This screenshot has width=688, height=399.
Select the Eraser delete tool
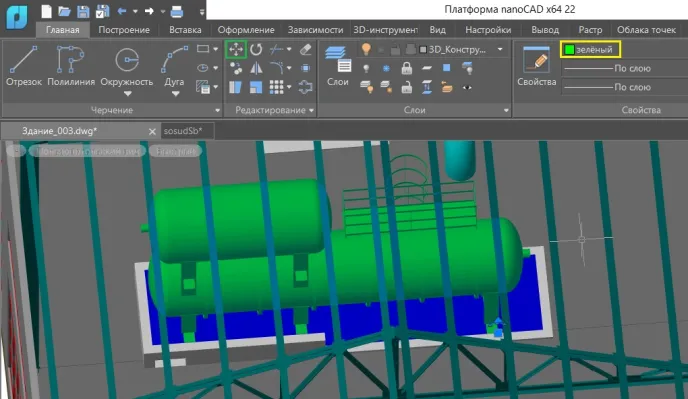coord(305,49)
